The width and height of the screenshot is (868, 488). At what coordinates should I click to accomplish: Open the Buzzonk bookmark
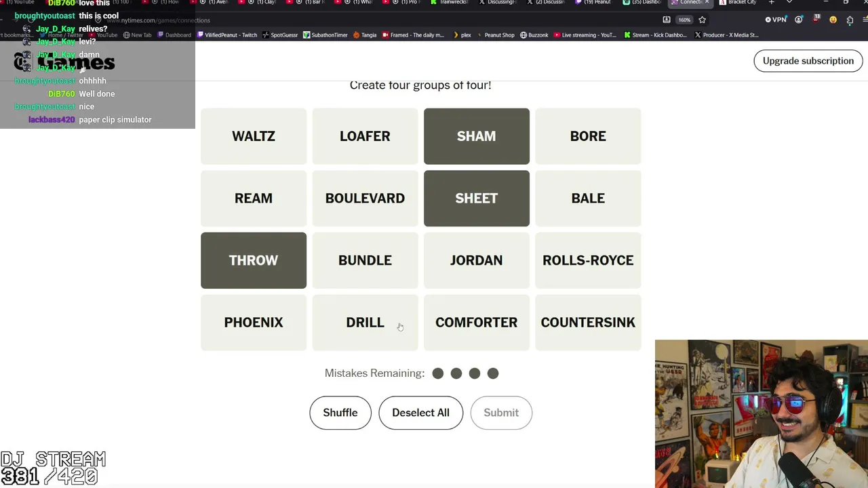point(534,35)
